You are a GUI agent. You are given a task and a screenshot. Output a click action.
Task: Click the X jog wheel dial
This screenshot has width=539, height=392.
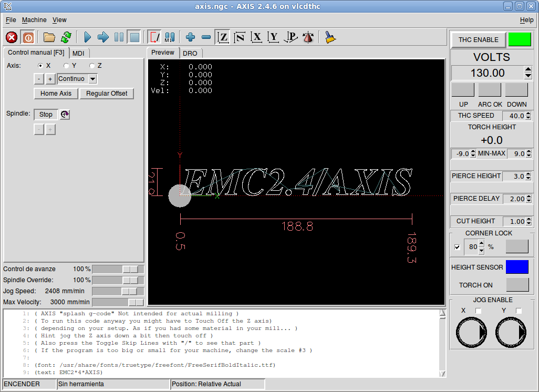471,333
